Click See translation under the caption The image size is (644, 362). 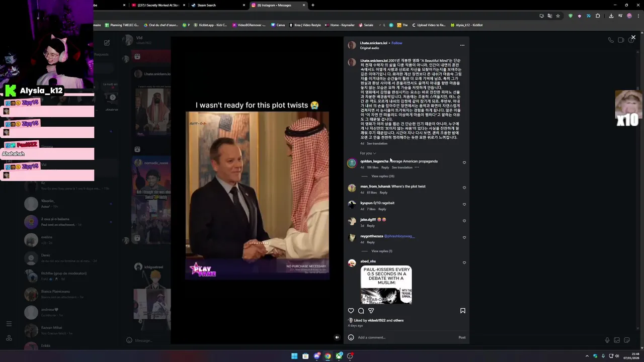(x=377, y=143)
